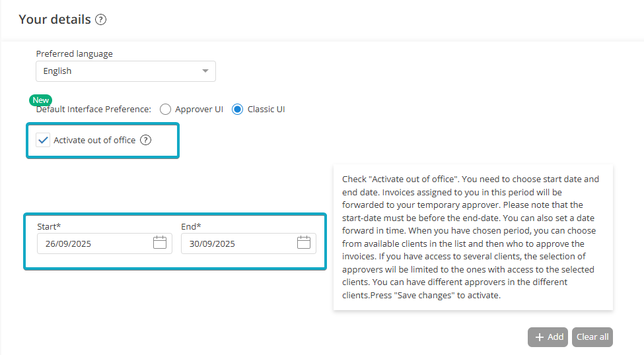This screenshot has width=644, height=355.
Task: Select the Approver UI radio button
Action: click(x=166, y=109)
